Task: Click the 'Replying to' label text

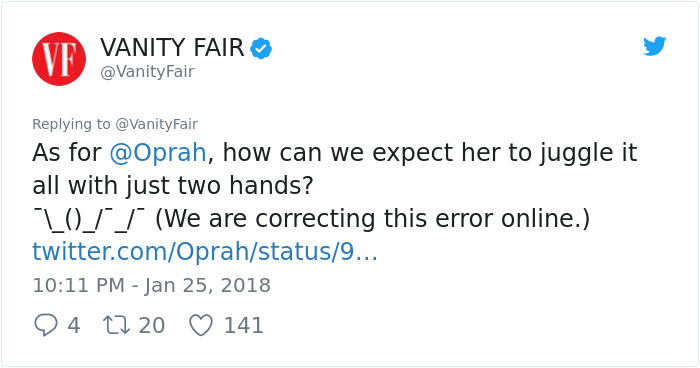Action: (x=71, y=124)
